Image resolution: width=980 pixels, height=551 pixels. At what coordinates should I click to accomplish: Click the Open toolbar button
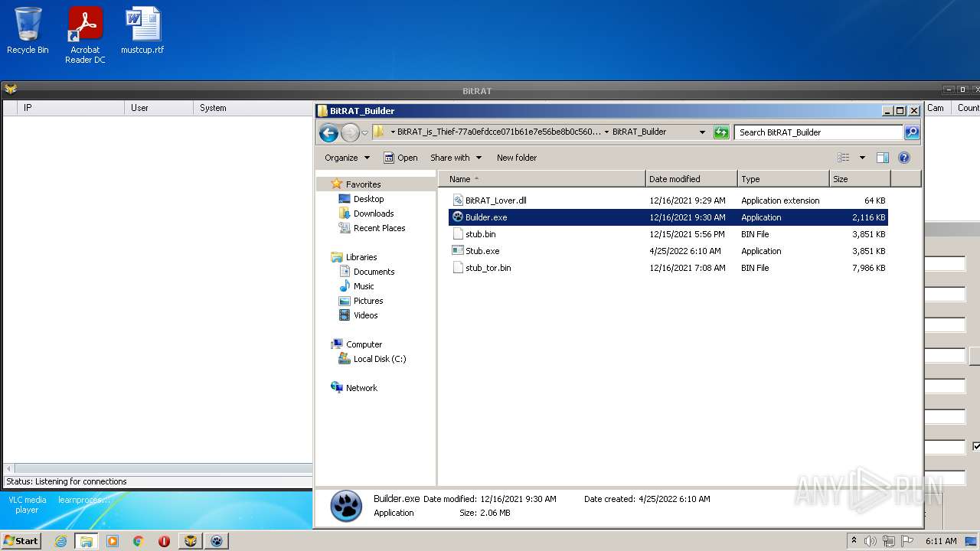click(400, 158)
